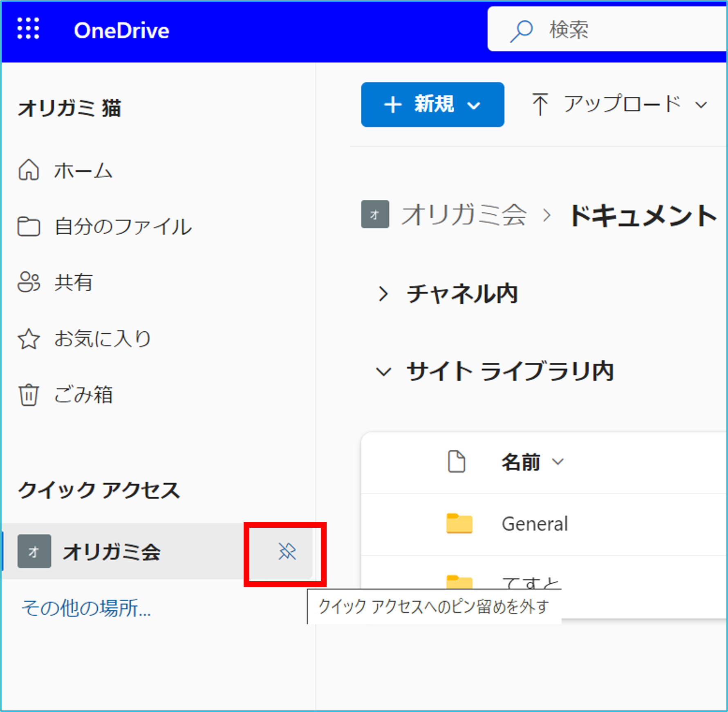Screen dimensions: 728x712
Task: Open the 新規 menu chevron
Action: point(474,105)
